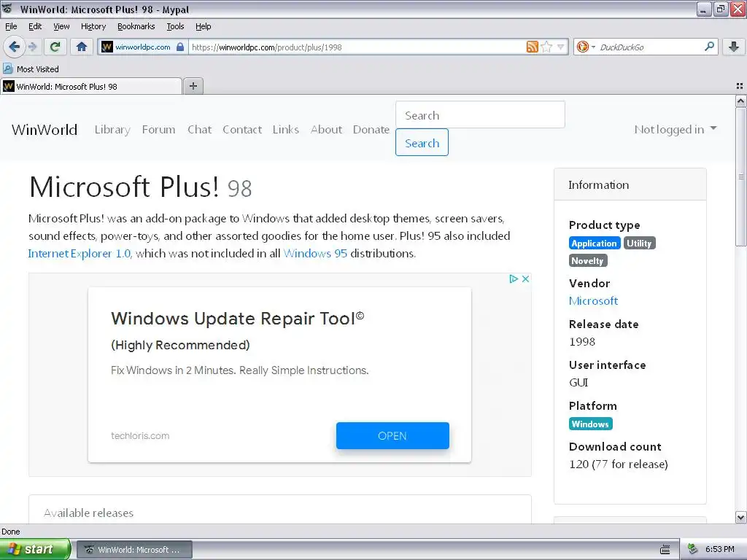Open the Help menu
747x560 pixels.
pos(203,26)
